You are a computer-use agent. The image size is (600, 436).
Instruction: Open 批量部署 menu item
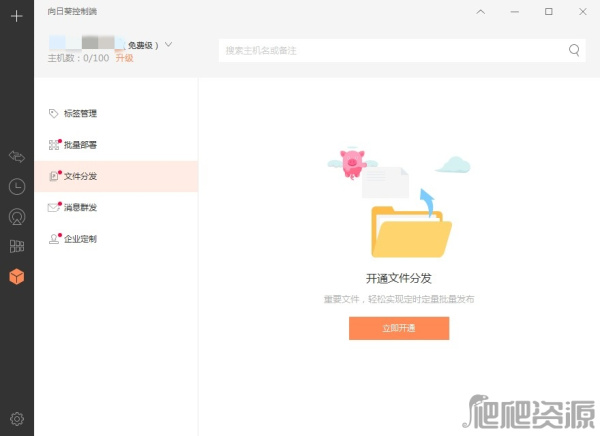[x=116, y=145]
